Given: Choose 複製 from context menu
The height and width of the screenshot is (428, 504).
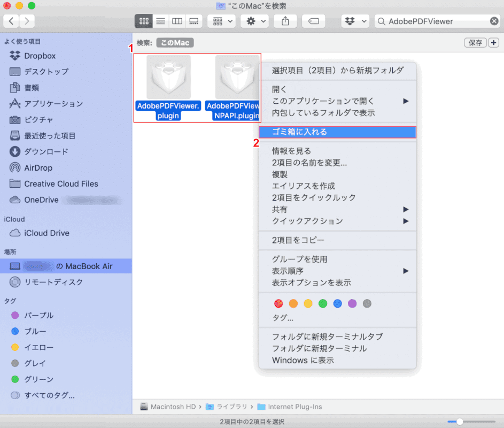Looking at the screenshot, I should tap(337, 174).
